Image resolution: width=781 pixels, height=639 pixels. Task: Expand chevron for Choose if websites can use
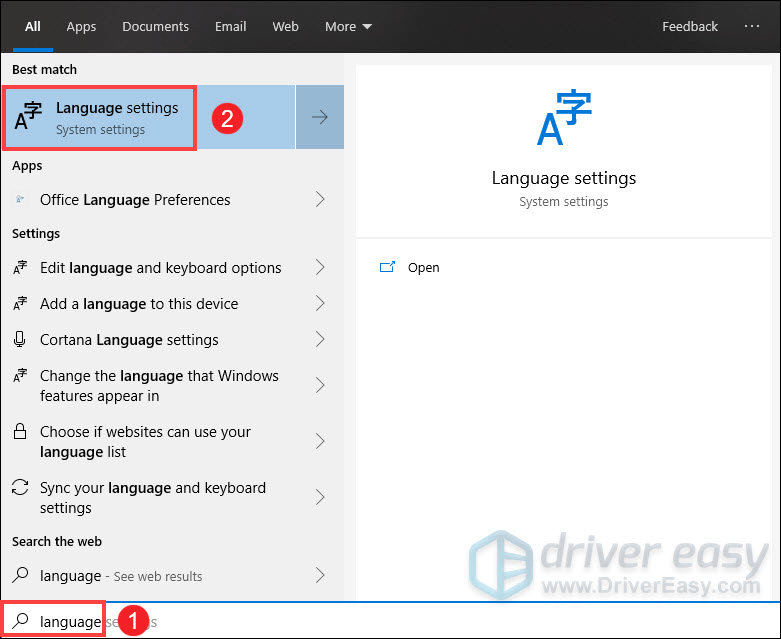320,441
